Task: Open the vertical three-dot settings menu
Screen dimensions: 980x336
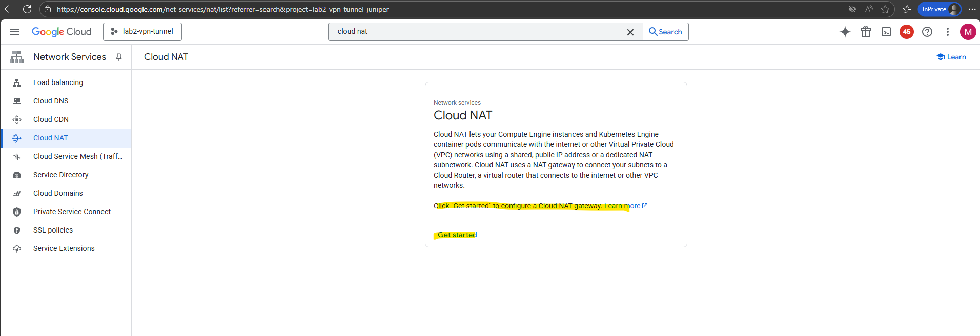Action: pyautogui.click(x=948, y=32)
